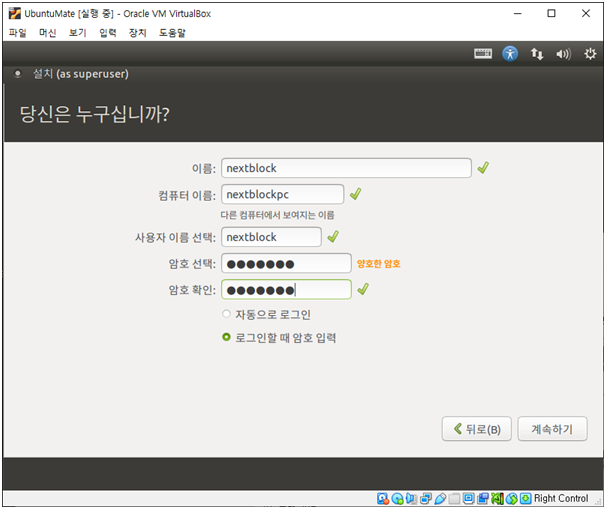Image resolution: width=606 pixels, height=509 pixels.
Task: Focus the 이름 text field
Action: 346,168
